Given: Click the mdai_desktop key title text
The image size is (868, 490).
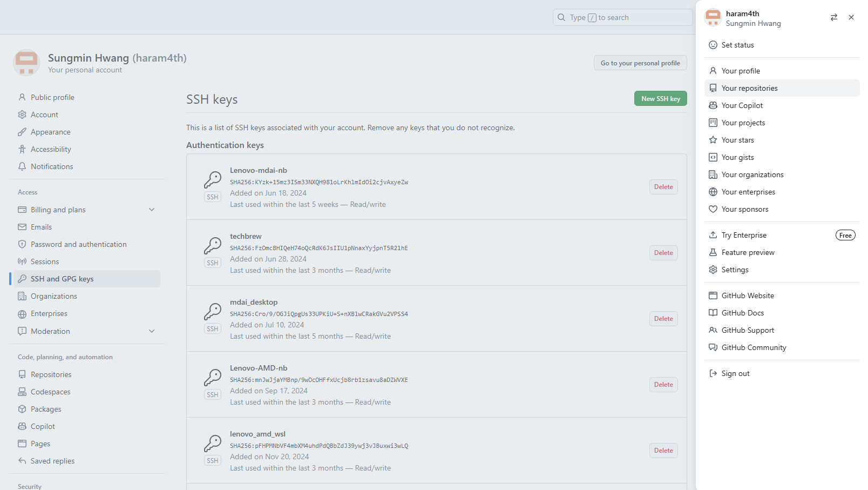Looking at the screenshot, I should click(254, 302).
